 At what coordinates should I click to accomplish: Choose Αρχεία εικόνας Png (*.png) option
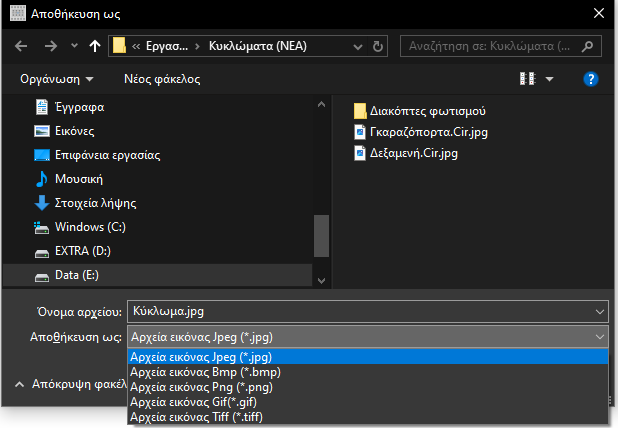201,386
